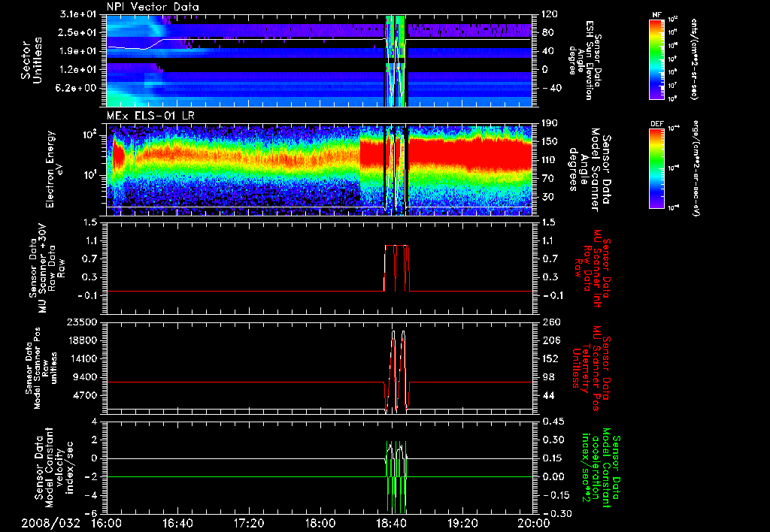Viewport: 770px width, 532px height.
Task: Click the time label '18:00'
Action: point(320,523)
